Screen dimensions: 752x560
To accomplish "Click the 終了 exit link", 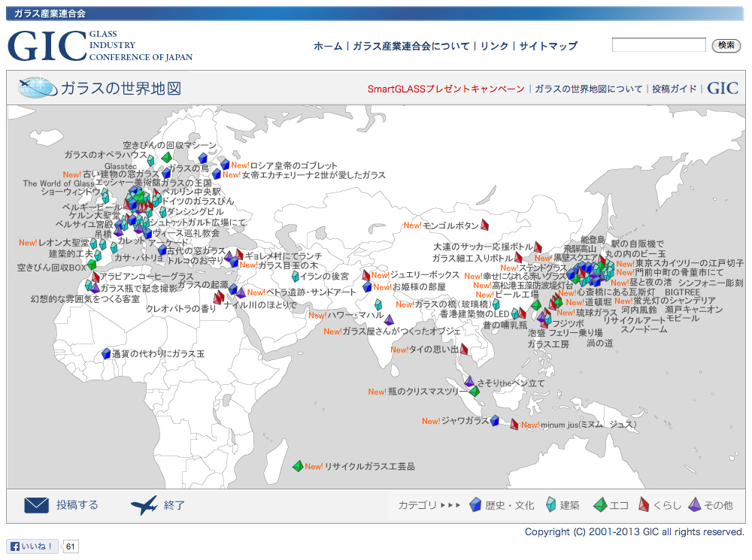I will click(x=174, y=505).
